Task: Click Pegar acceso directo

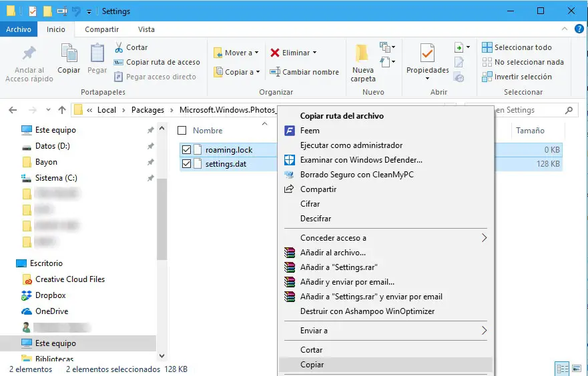Action: 155,77
